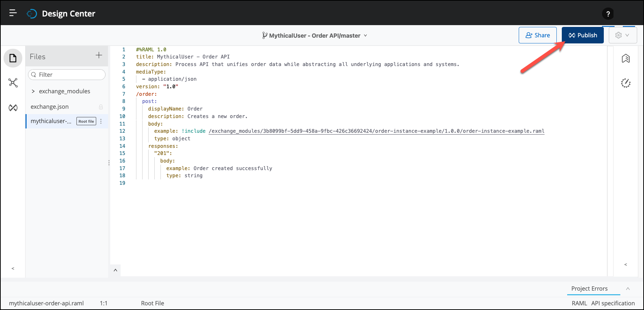Click the branch icon beside project name
644x310 pixels.
(265, 35)
